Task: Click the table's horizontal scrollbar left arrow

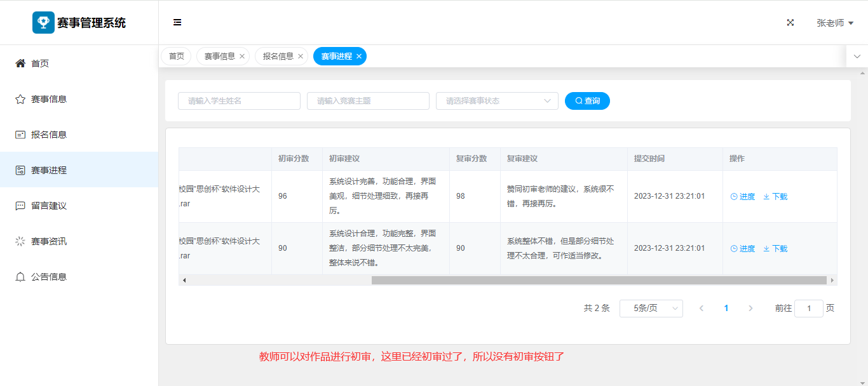Action: coord(184,280)
